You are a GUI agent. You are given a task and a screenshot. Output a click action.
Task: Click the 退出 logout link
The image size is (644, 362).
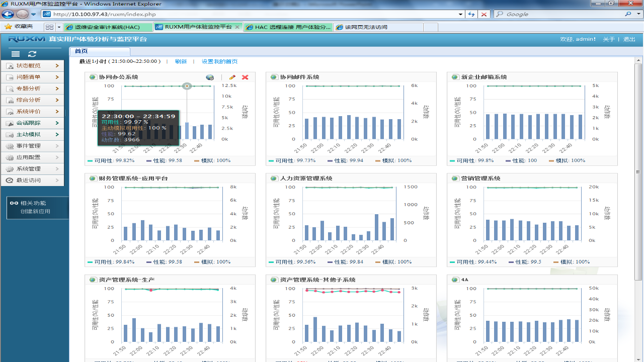click(629, 39)
